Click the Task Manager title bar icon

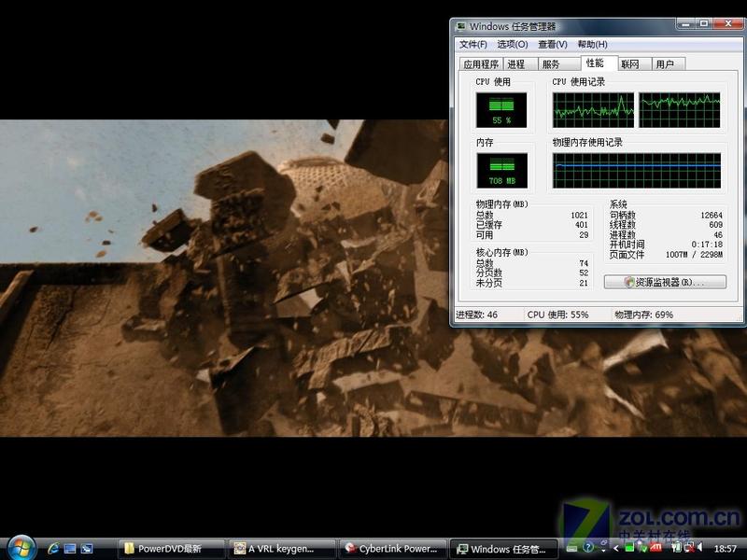pyautogui.click(x=461, y=26)
